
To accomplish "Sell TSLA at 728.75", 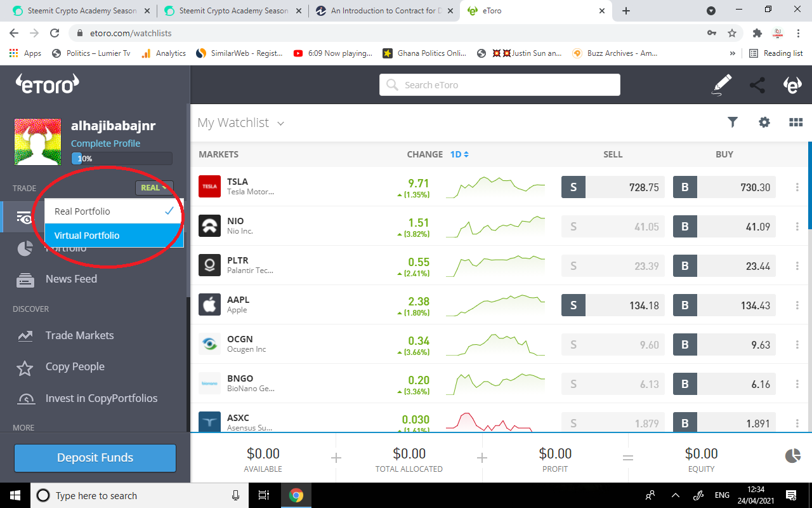I will pyautogui.click(x=613, y=187).
